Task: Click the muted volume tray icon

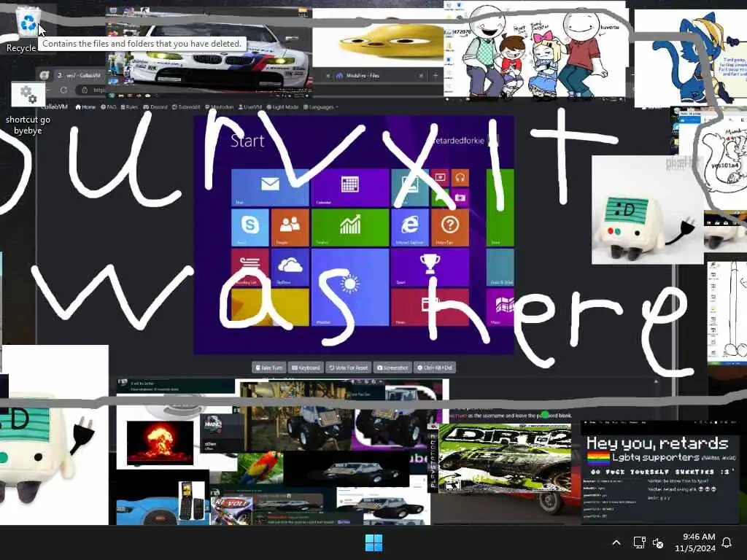Action: tap(658, 542)
